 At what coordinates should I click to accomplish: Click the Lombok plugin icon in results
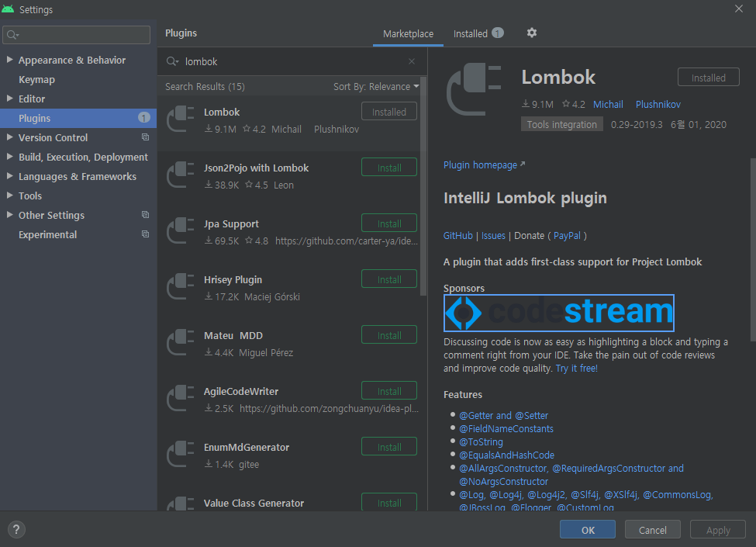click(181, 119)
